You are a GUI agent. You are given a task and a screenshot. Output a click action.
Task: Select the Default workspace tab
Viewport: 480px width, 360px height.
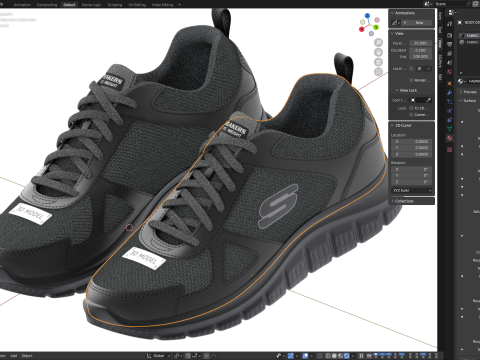[x=69, y=5]
